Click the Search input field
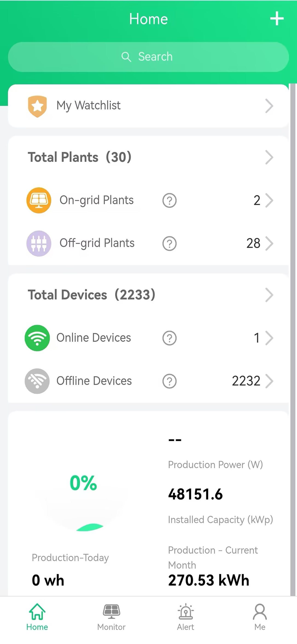This screenshot has width=297, height=644. (x=148, y=57)
